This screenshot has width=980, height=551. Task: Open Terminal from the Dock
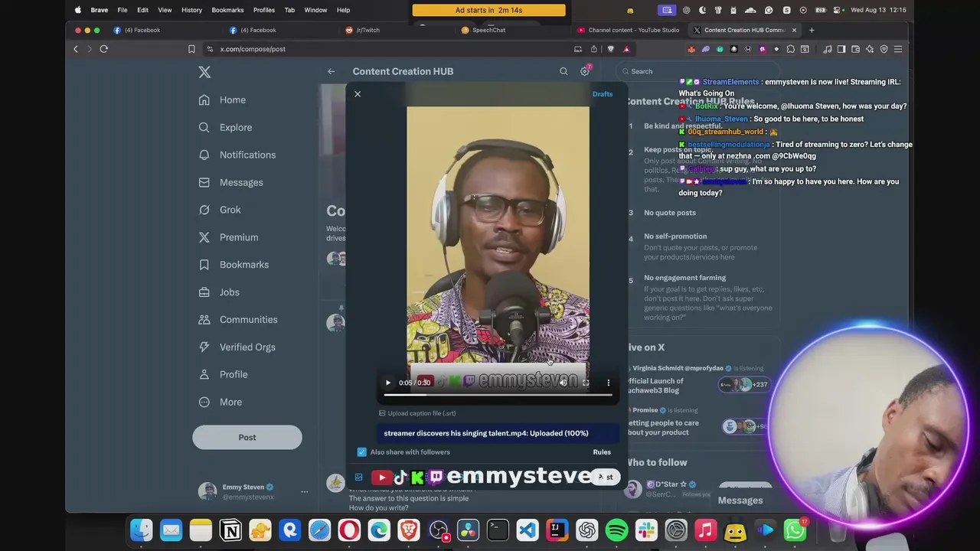click(x=498, y=530)
